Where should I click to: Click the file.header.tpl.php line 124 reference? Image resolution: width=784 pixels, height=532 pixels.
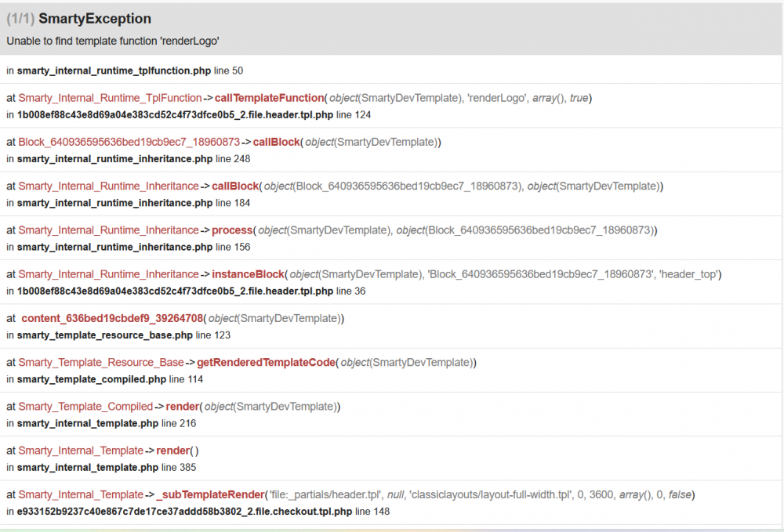coord(188,114)
